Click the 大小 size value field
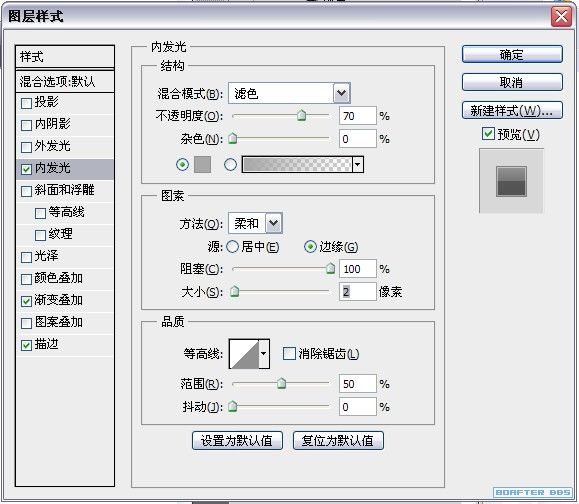Screen dimensions: 579x504 pos(357,292)
